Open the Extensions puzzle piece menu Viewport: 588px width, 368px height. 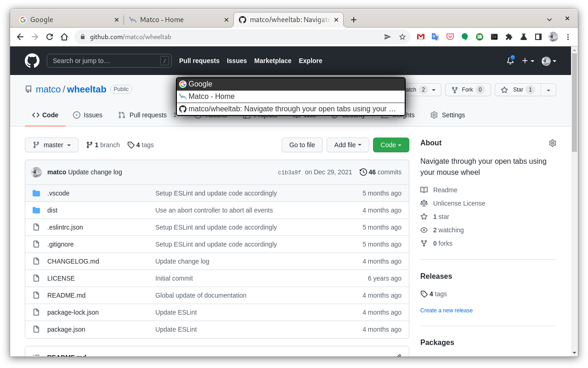pos(509,37)
